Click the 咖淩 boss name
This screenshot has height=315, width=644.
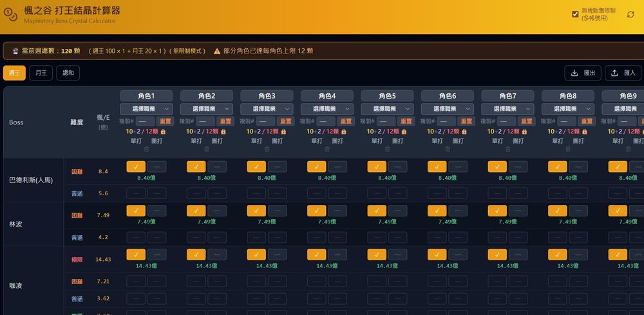pyautogui.click(x=14, y=285)
